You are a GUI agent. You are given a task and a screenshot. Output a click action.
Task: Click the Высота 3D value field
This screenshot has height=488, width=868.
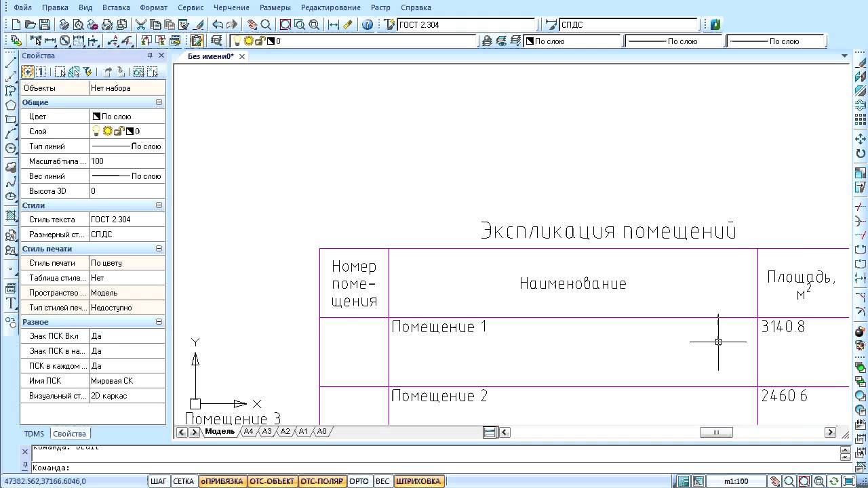[127, 191]
